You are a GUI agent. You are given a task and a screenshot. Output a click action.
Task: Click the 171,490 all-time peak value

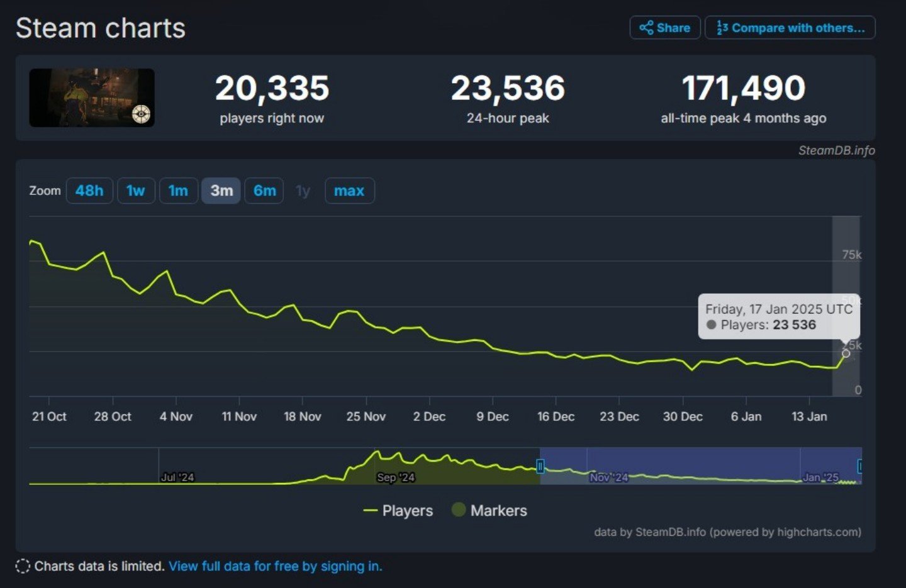(x=743, y=88)
